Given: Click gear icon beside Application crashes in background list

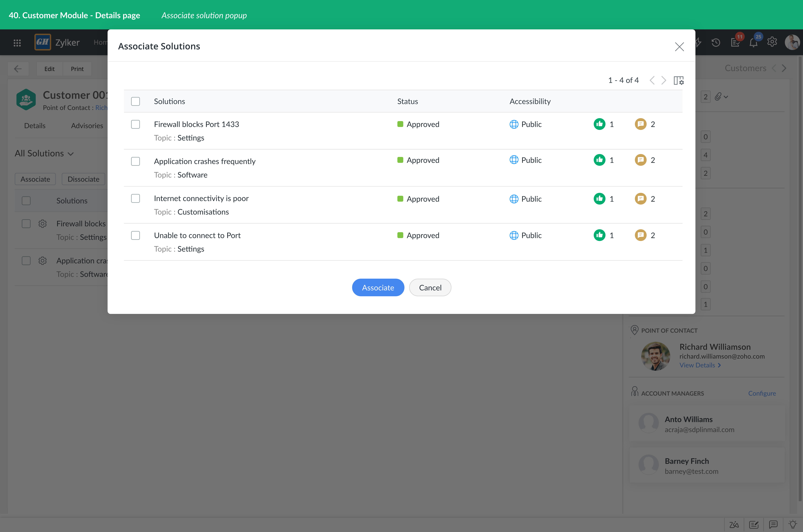Looking at the screenshot, I should [42, 261].
